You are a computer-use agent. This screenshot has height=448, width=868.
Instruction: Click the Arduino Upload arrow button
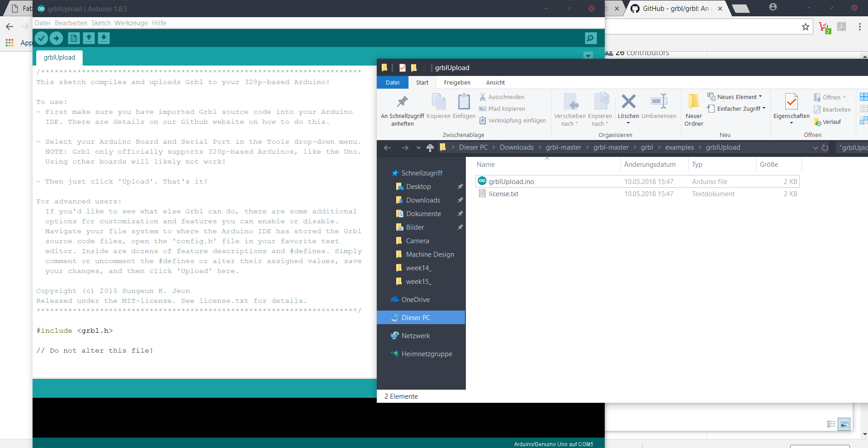tap(57, 38)
